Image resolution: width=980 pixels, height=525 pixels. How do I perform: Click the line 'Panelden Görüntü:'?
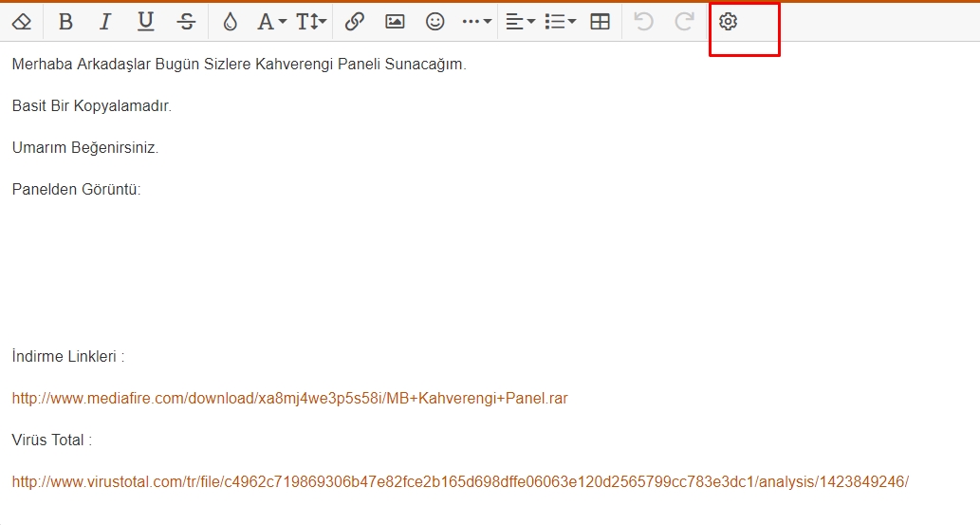click(x=76, y=190)
